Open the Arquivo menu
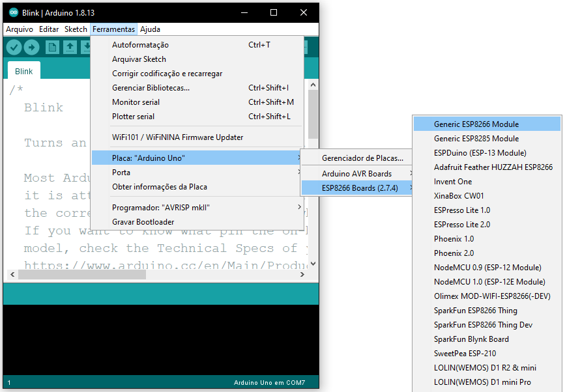 tap(20, 29)
